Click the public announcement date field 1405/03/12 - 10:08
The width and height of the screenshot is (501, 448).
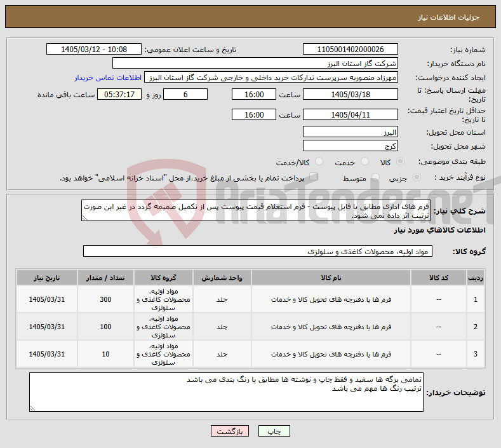93,49
